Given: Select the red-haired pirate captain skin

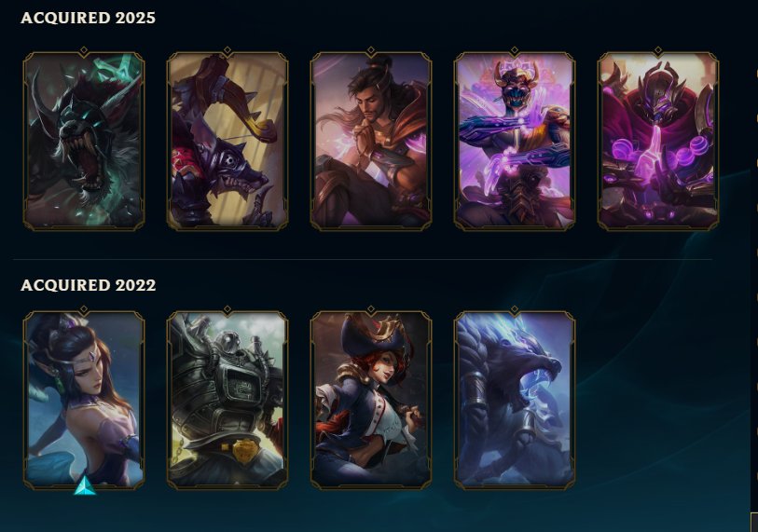Looking at the screenshot, I should 371,400.
